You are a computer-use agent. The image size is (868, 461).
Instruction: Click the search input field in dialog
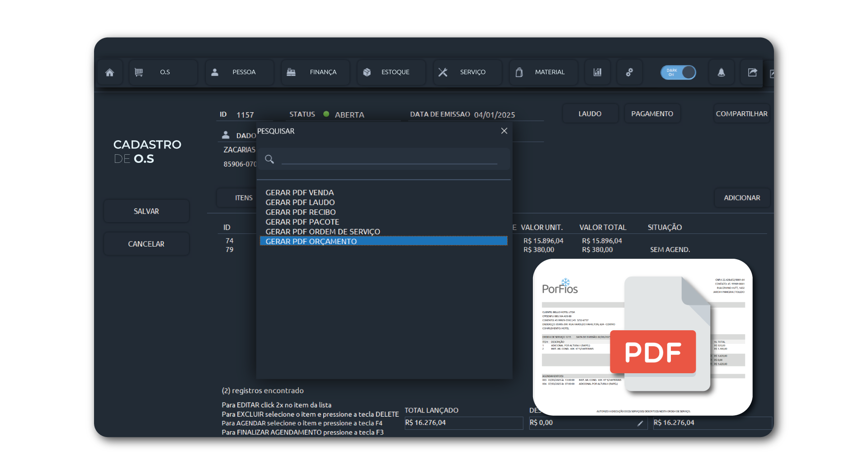click(x=389, y=159)
